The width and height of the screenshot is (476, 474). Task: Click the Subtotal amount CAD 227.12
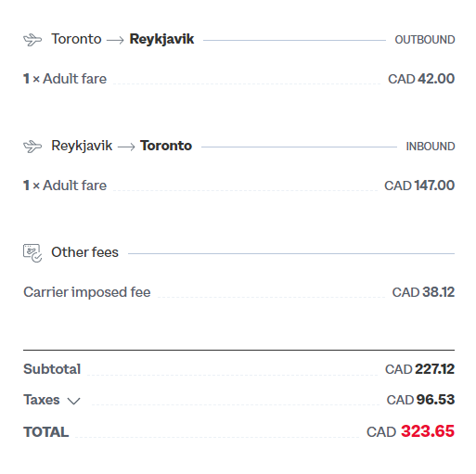pos(419,369)
